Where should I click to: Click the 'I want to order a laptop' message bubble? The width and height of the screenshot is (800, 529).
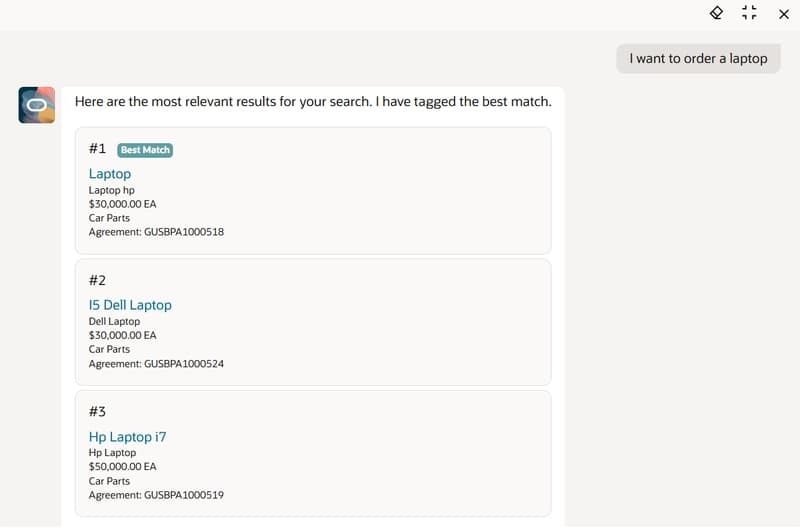698,59
